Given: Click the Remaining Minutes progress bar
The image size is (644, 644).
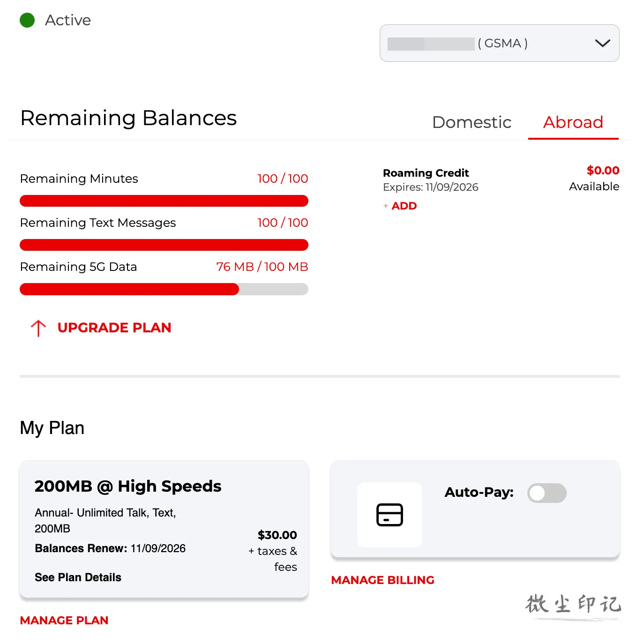Looking at the screenshot, I should tap(164, 201).
